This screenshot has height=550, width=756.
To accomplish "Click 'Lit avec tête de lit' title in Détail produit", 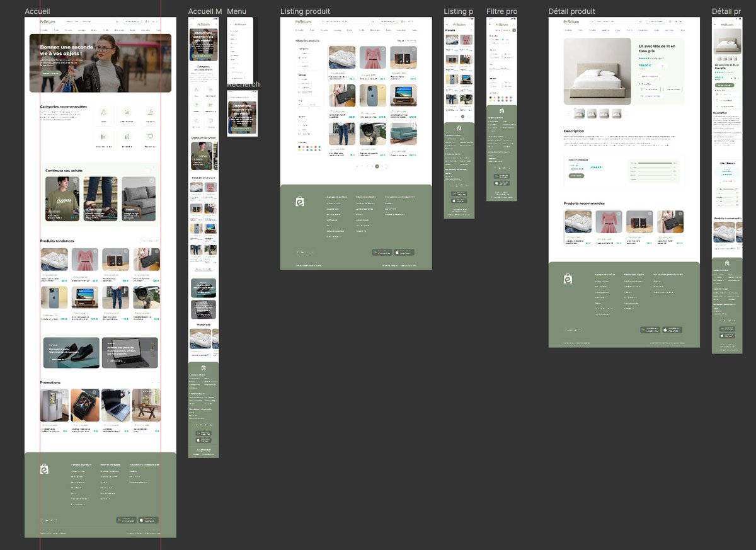I will [x=657, y=49].
